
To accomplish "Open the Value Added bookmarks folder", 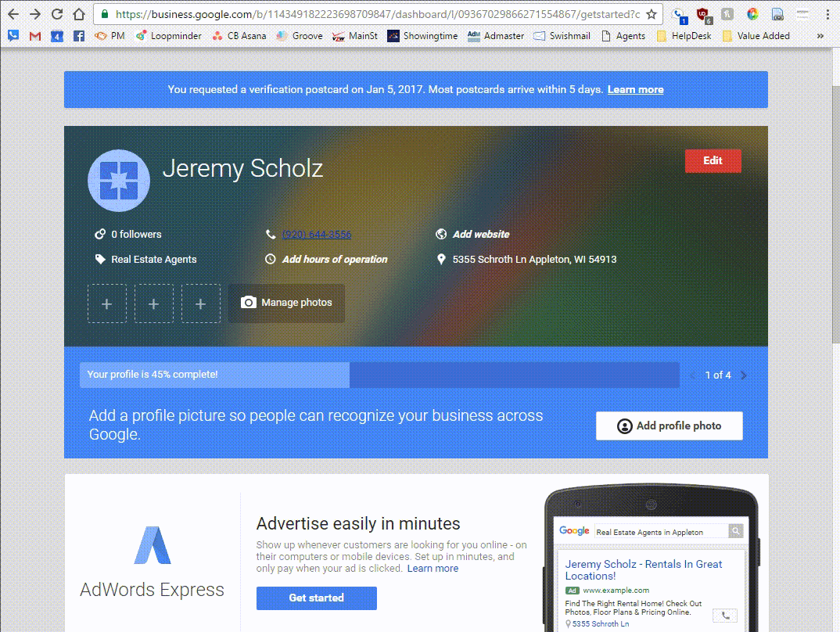I will coord(756,36).
